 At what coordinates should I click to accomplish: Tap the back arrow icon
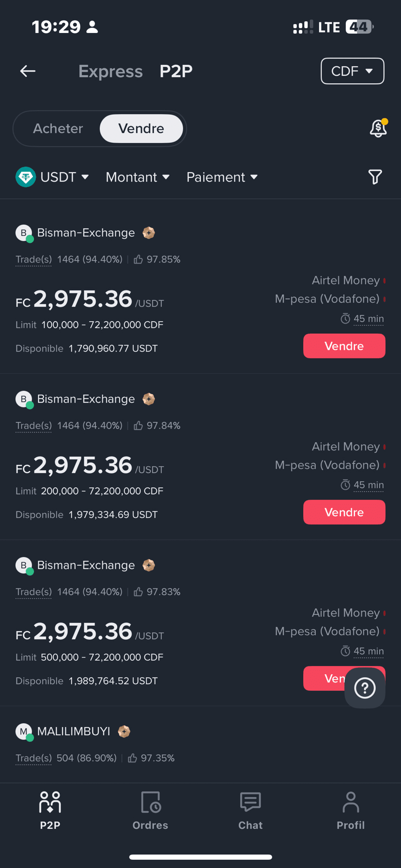28,71
